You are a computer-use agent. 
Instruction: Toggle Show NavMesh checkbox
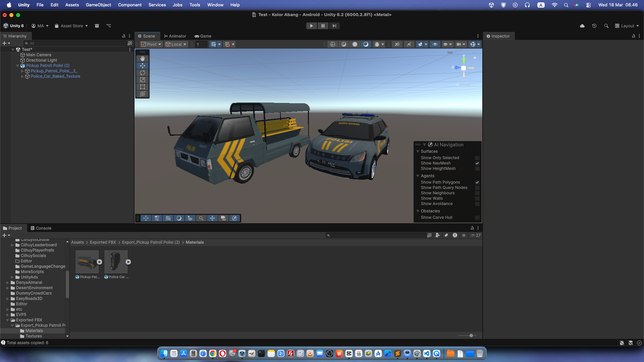tap(477, 163)
